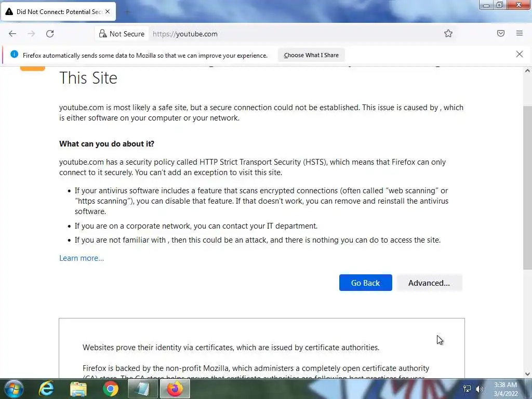Open a new tab with the plus button
This screenshot has height=399, width=532.
pyautogui.click(x=128, y=12)
